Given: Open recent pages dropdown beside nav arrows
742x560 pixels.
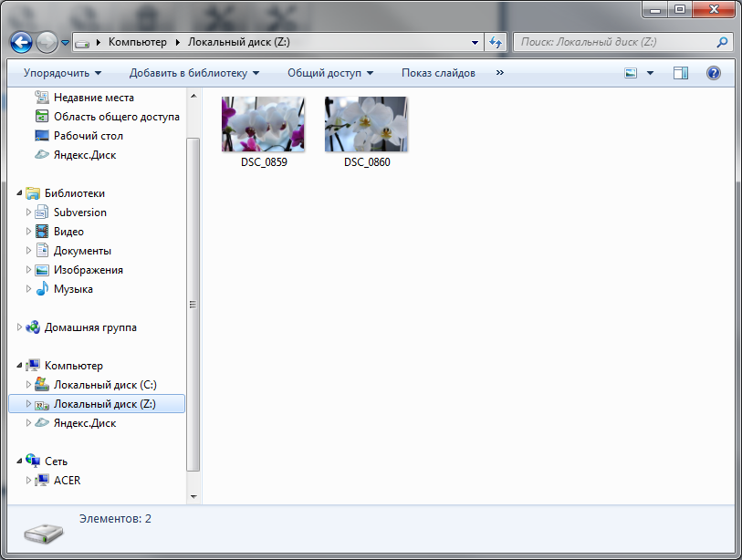Looking at the screenshot, I should tap(66, 43).
